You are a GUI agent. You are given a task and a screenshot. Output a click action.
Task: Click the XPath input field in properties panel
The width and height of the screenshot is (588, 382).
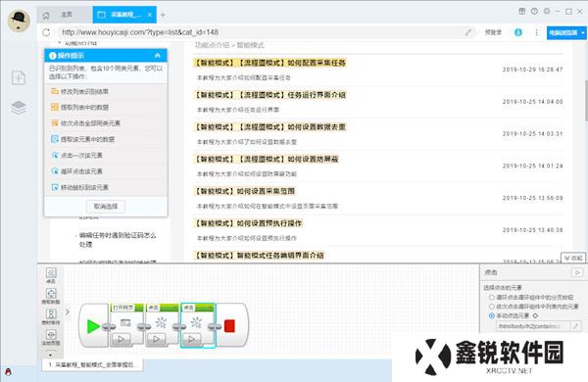pos(533,326)
